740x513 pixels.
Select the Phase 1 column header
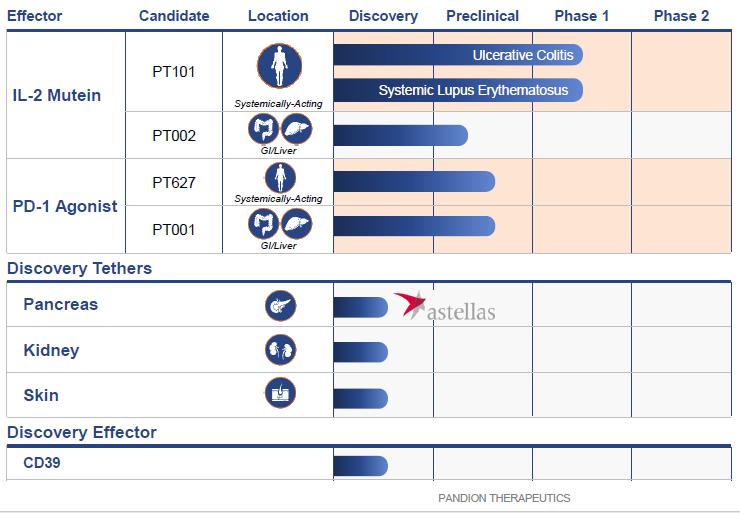[x=582, y=16]
